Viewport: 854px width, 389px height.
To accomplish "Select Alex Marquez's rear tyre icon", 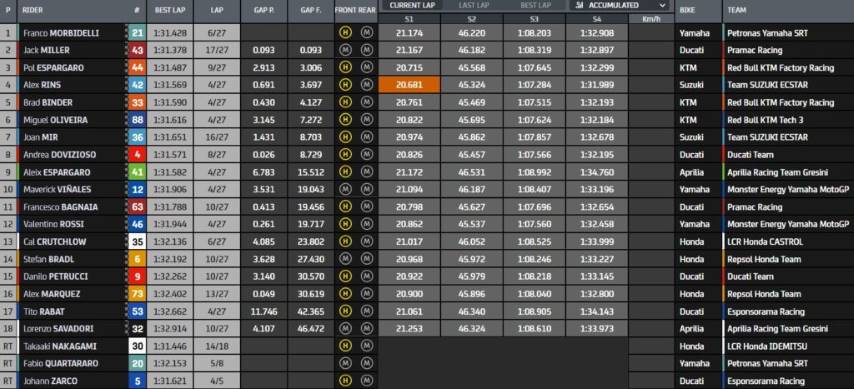I will pyautogui.click(x=366, y=294).
